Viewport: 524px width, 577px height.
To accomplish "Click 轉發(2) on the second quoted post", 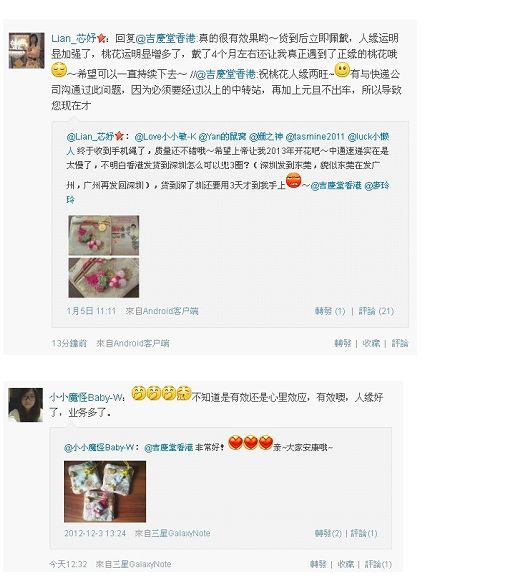I will point(328,533).
